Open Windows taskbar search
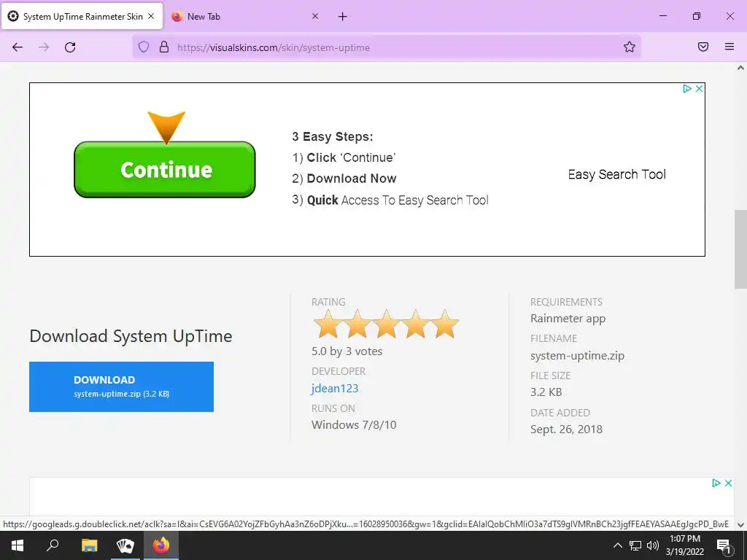Viewport: 747px width, 560px height. (x=53, y=545)
